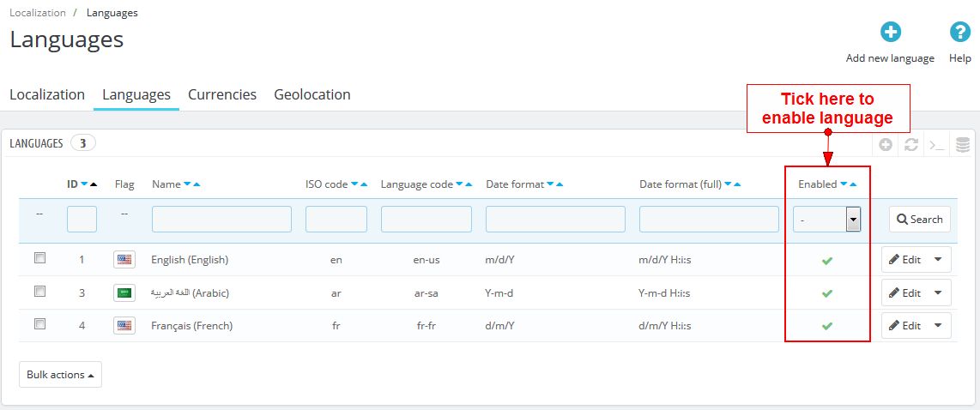Image resolution: width=980 pixels, height=410 pixels.
Task: Expand the Bulk actions menu
Action: (x=60, y=375)
